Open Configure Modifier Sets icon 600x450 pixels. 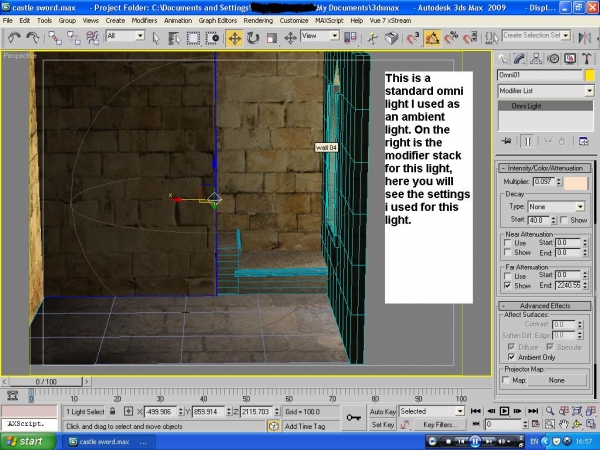[x=583, y=141]
